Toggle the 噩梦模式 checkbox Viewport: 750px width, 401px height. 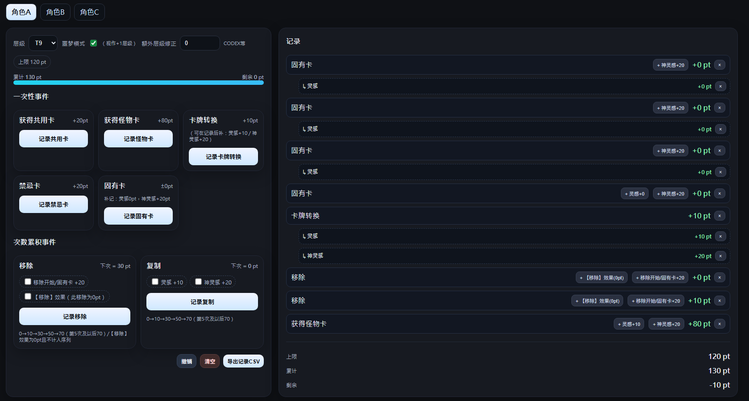[93, 43]
